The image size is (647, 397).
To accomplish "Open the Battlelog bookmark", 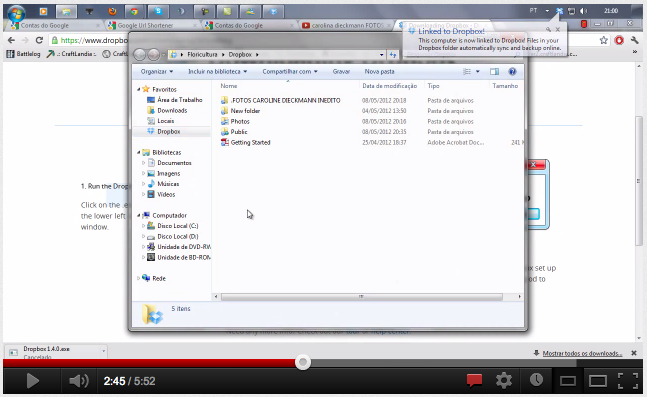I will [x=24, y=54].
